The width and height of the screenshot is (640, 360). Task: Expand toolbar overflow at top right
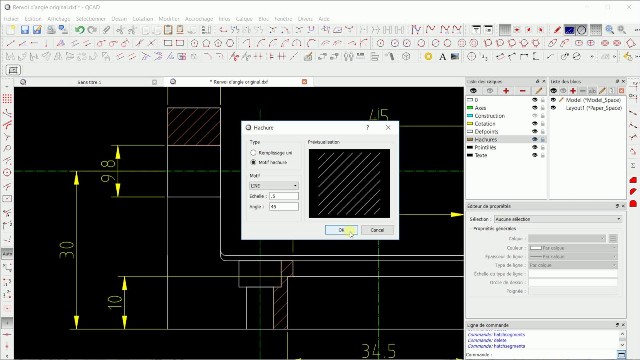click(x=636, y=30)
